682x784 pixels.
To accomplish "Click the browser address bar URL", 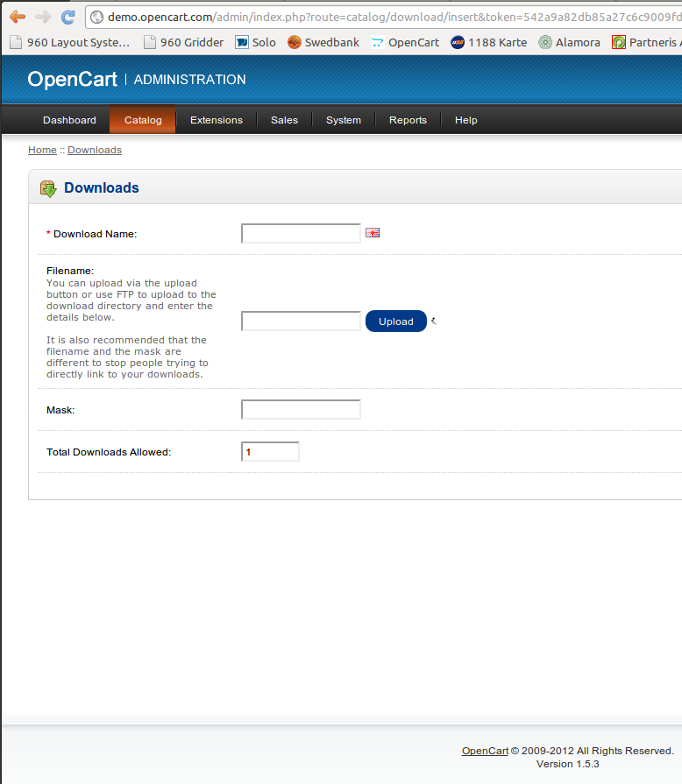I will coord(394,17).
